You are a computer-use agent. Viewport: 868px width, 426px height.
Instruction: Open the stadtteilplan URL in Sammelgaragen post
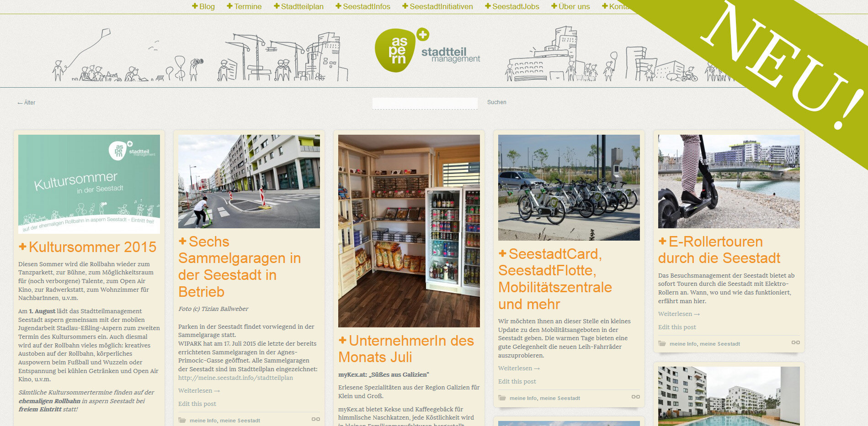235,378
